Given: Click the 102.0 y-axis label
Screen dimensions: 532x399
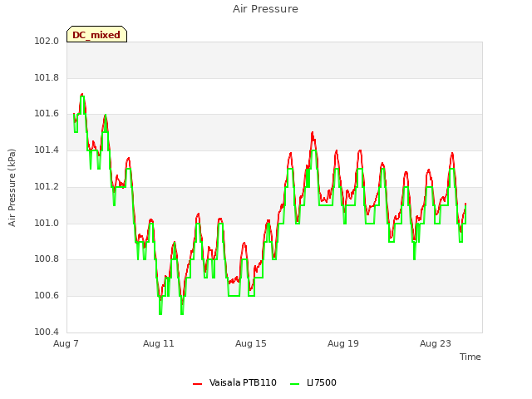Looking at the screenshot, I should click(x=47, y=42).
